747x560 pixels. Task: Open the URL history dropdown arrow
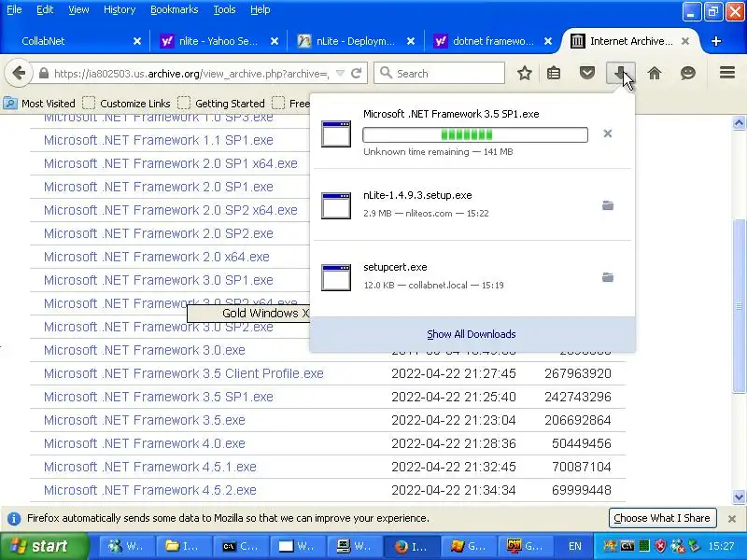tap(340, 74)
